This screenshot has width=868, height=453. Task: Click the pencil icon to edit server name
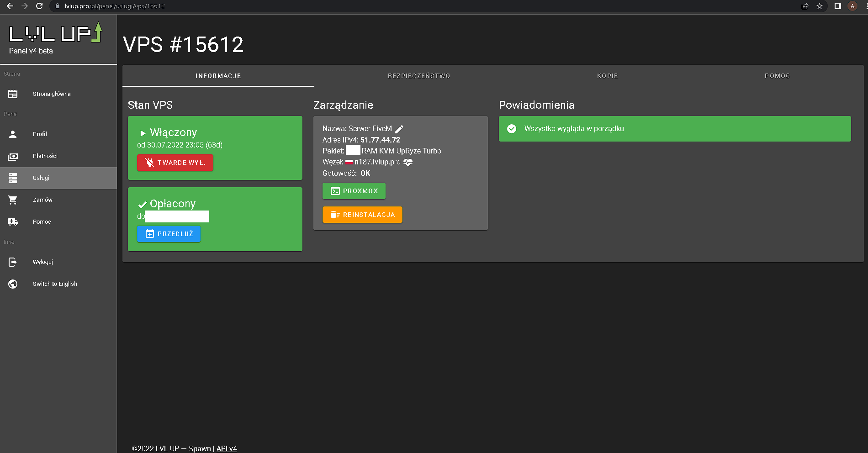[399, 129]
